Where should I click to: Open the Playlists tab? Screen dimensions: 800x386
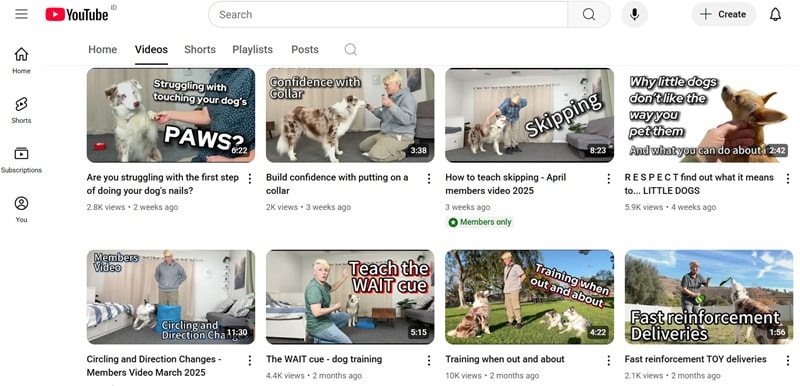pyautogui.click(x=253, y=49)
